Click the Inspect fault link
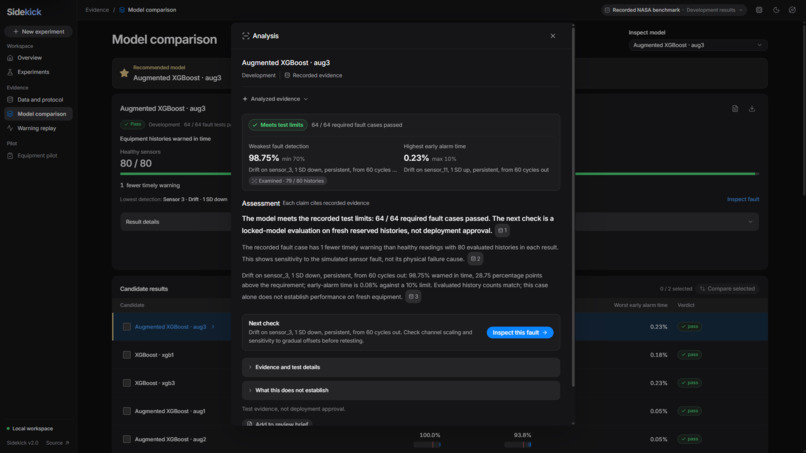 point(743,199)
